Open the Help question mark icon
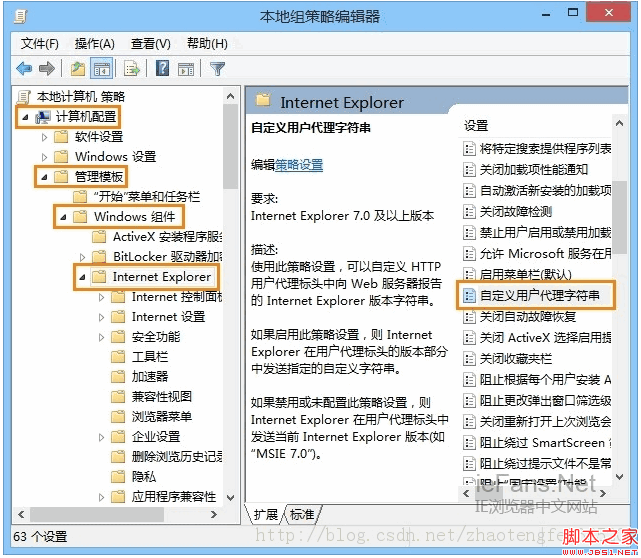Image resolution: width=641 pixels, height=558 pixels. pyautogui.click(x=162, y=68)
